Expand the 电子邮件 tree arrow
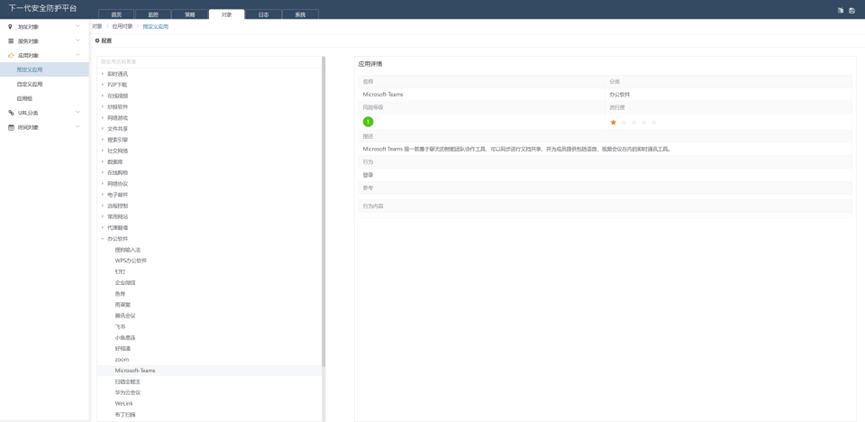The image size is (865, 422). (x=103, y=195)
